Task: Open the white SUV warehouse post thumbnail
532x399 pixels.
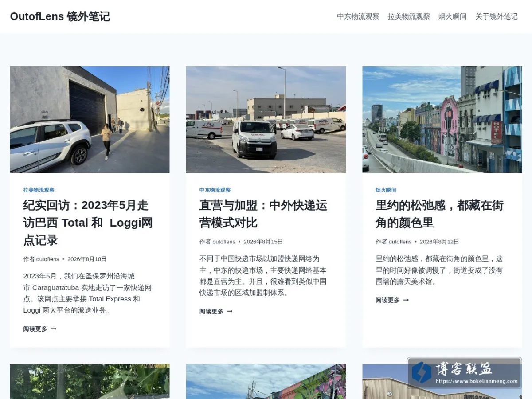Action: click(90, 120)
